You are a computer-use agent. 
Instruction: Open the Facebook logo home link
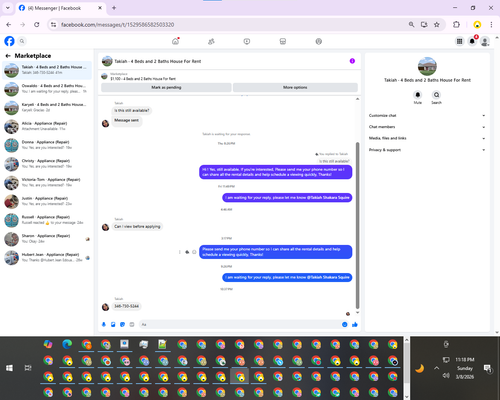(x=9, y=41)
